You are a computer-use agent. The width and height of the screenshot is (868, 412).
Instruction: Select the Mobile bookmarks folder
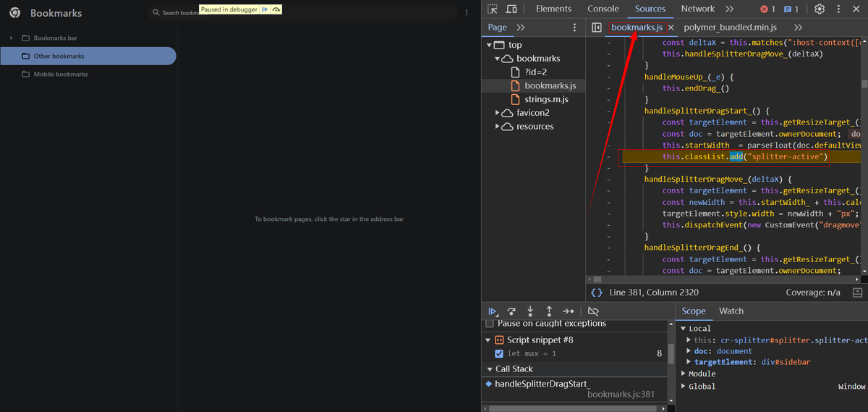tap(60, 74)
